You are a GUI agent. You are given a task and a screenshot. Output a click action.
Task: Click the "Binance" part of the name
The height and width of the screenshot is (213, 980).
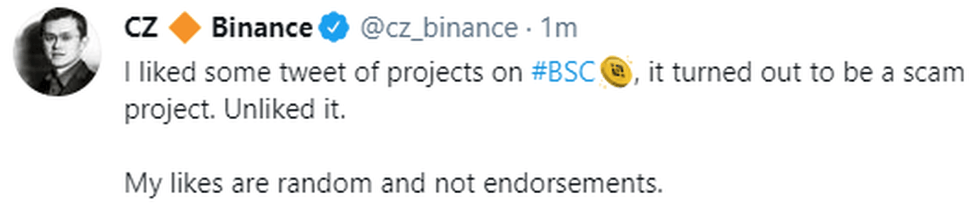262,28
